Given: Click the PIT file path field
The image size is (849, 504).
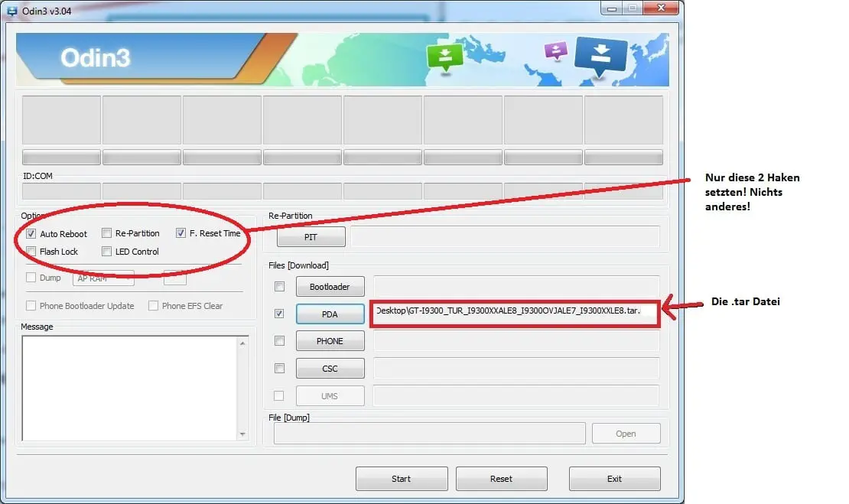Looking at the screenshot, I should tap(505, 236).
